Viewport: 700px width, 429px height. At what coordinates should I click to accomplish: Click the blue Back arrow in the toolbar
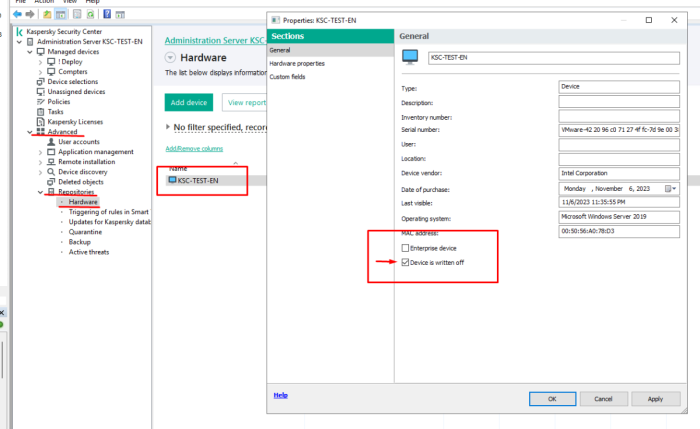coord(17,14)
